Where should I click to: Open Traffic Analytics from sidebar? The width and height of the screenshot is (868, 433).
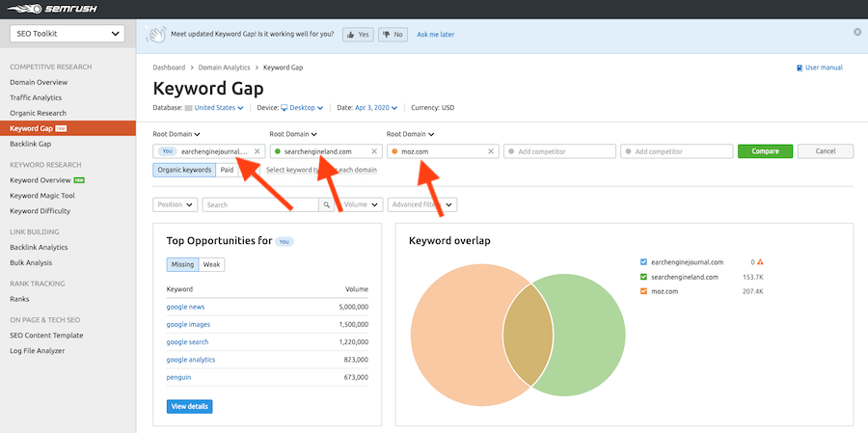pyautogui.click(x=36, y=98)
